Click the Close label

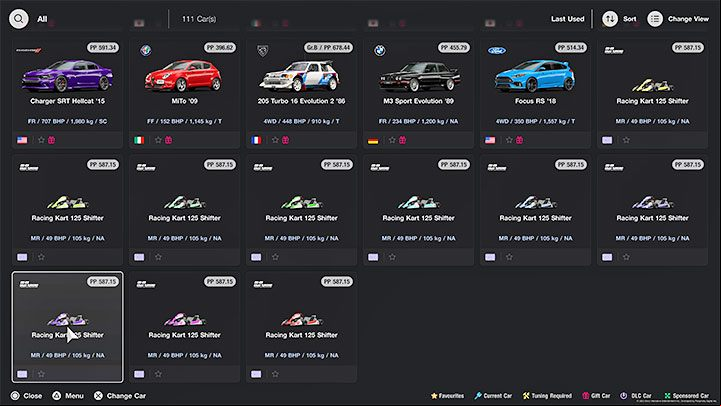pyautogui.click(x=33, y=396)
